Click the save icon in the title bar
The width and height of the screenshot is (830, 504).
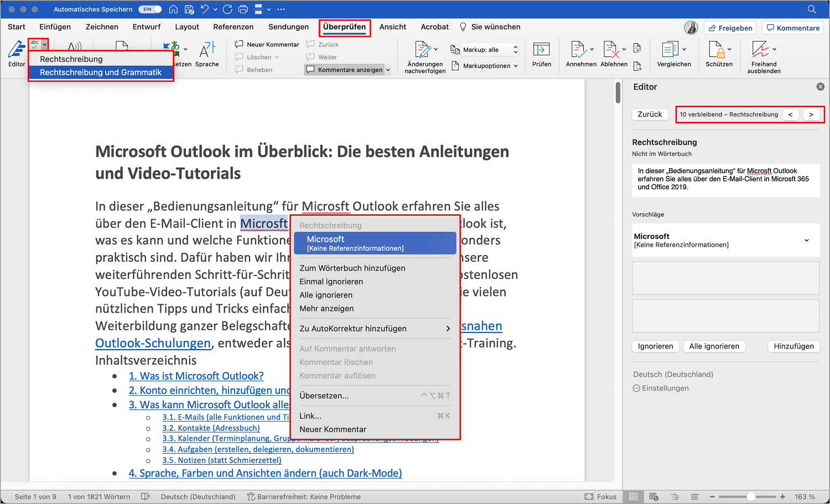[189, 9]
